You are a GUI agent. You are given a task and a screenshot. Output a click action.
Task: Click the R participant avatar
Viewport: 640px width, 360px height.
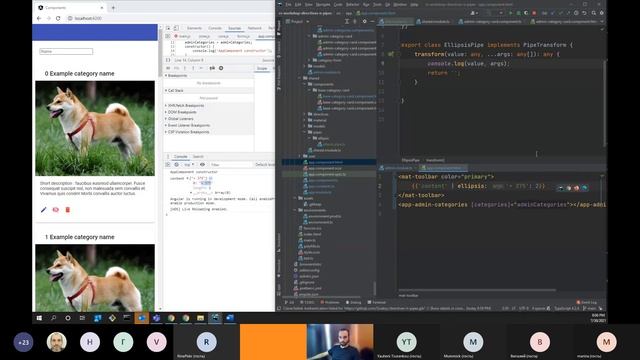pos(207,342)
